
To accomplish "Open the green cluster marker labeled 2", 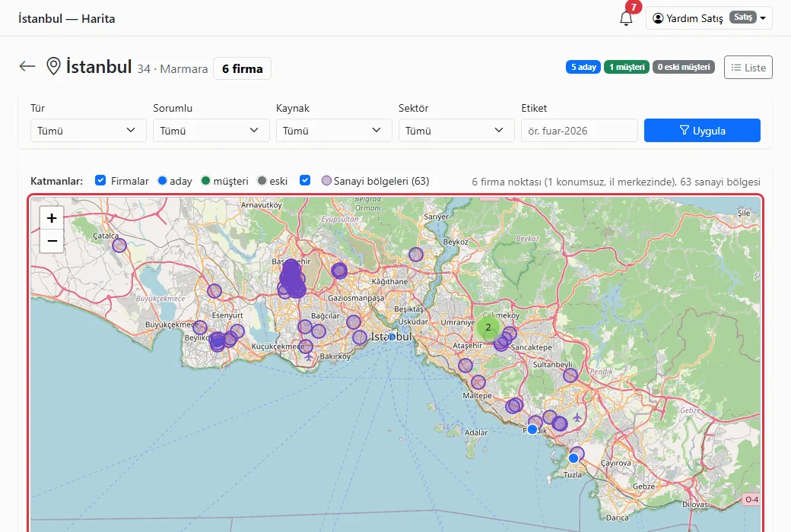I will coord(488,328).
